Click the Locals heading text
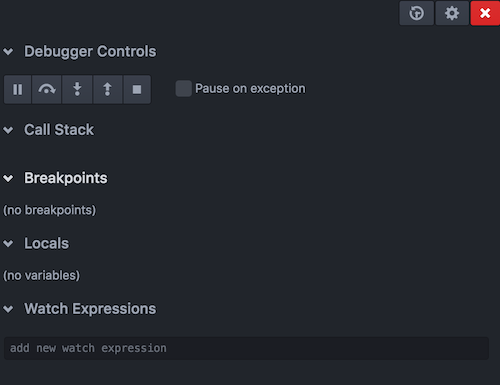This screenshot has width=500, height=385. 46,243
